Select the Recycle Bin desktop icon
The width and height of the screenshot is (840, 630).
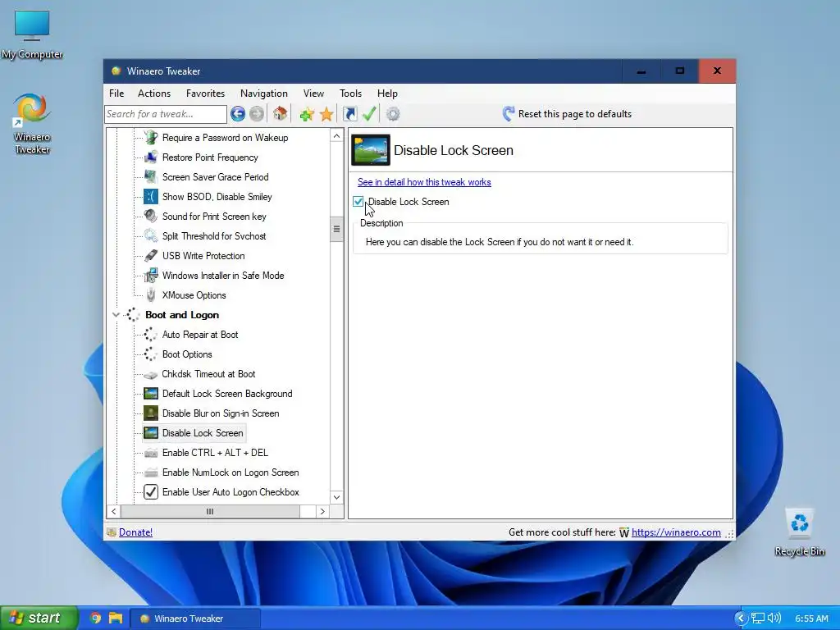point(799,532)
